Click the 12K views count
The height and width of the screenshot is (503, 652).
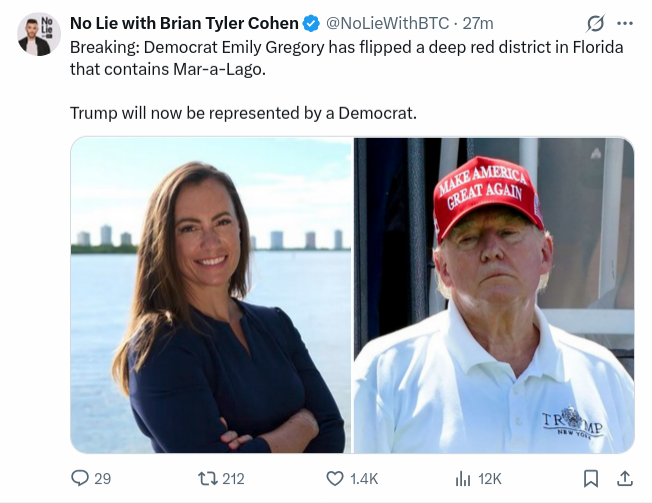pyautogui.click(x=490, y=479)
